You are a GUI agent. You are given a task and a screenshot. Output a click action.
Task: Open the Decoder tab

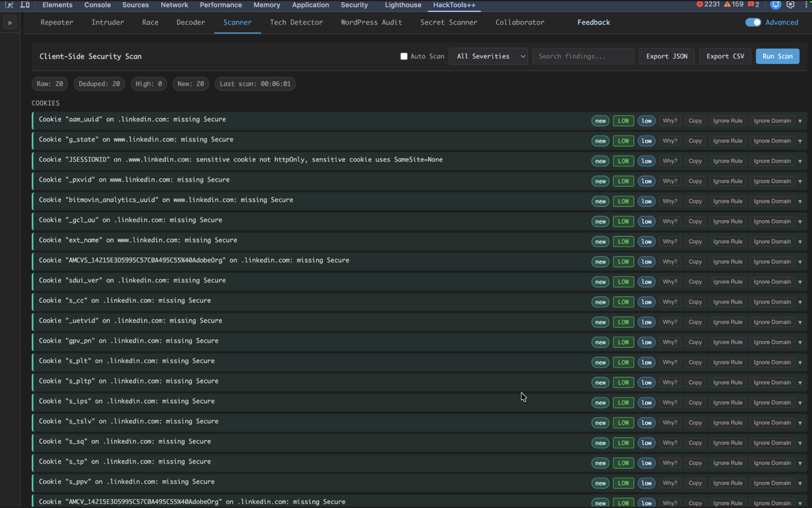point(190,22)
